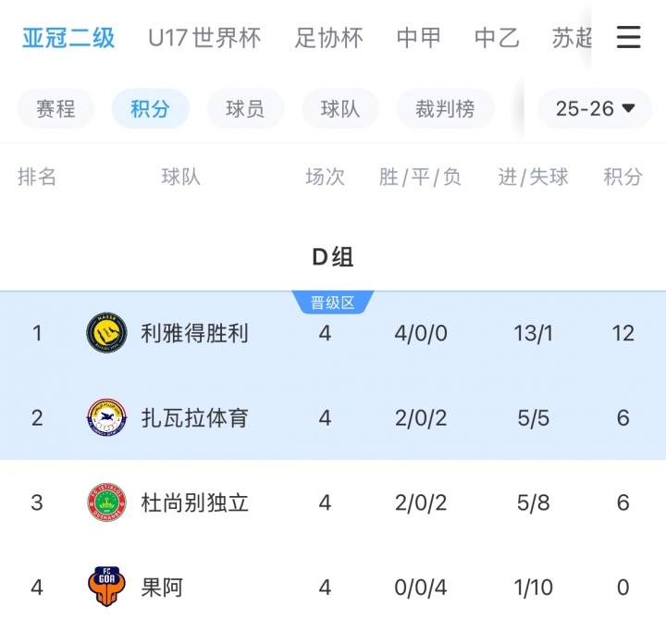Open the hamburger menu icon
Viewport: 666px width, 644px height.
pos(629,37)
